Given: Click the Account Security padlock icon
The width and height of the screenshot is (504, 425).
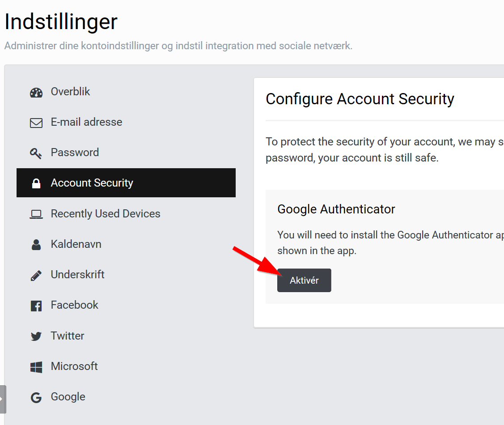Looking at the screenshot, I should pyautogui.click(x=36, y=183).
